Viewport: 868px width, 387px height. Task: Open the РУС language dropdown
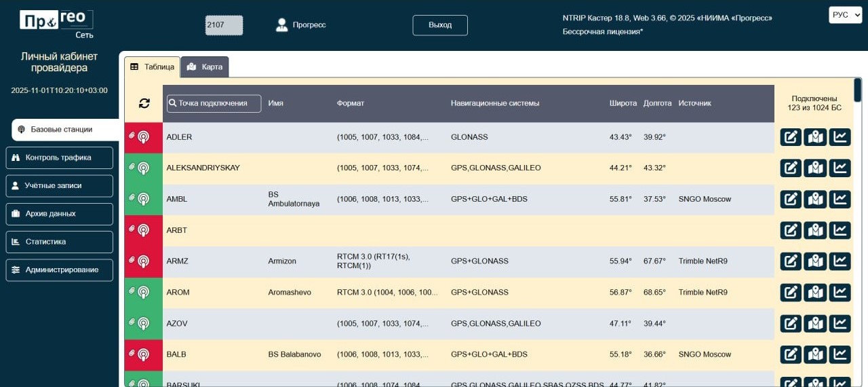coord(845,15)
